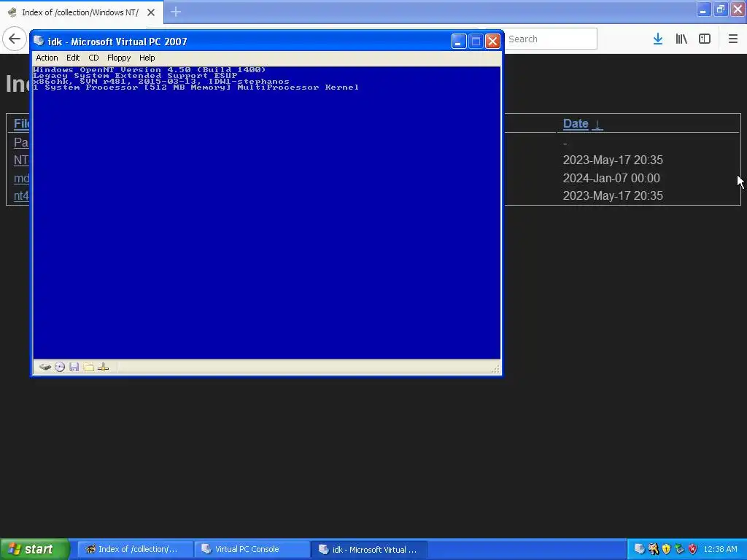Click the hard disk activity icon in status bar
The height and width of the screenshot is (560, 747).
click(x=44, y=367)
